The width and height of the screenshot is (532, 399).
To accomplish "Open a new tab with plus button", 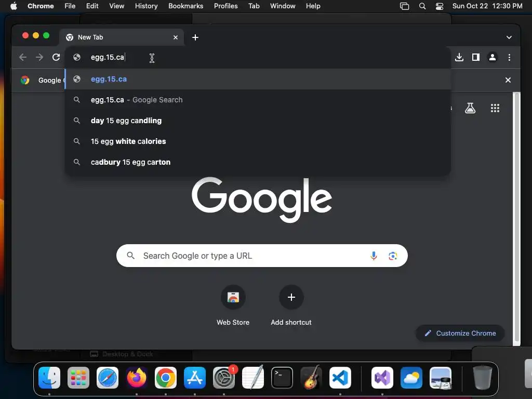I will point(195,37).
